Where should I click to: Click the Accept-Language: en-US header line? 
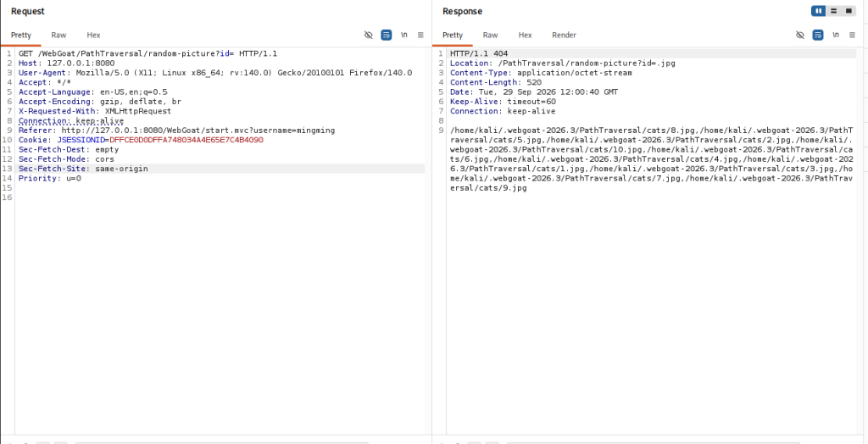pyautogui.click(x=93, y=92)
